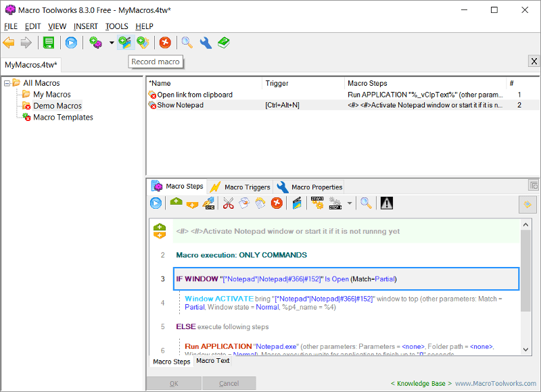Viewport: 541px width, 392px height.
Task: Save the macro file with green disk icon
Action: (49, 43)
